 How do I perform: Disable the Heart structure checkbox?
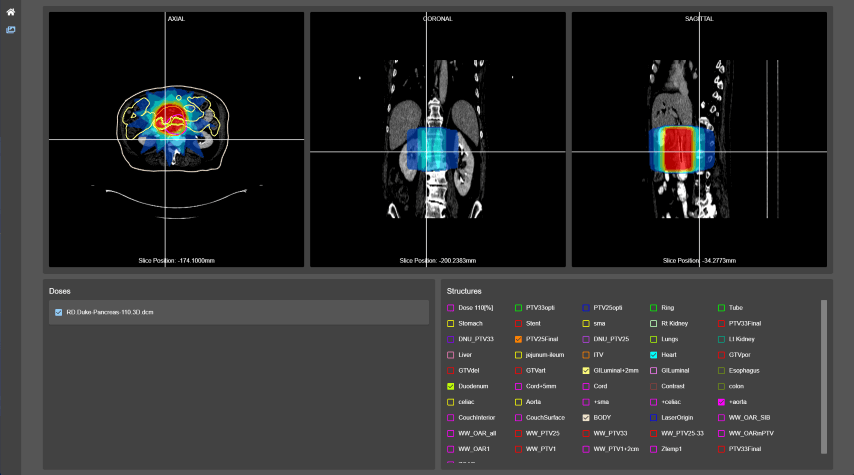point(654,355)
